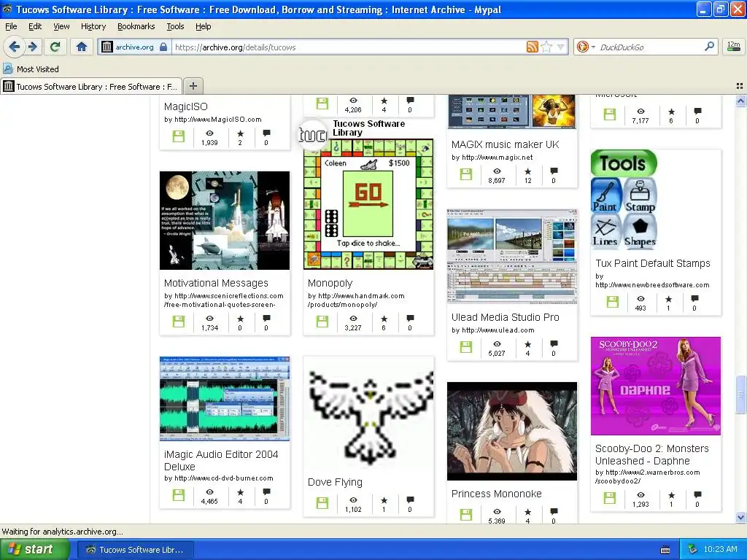Open Tux Paint Default Stamps link
Screen dimensions: 747x560
[653, 263]
